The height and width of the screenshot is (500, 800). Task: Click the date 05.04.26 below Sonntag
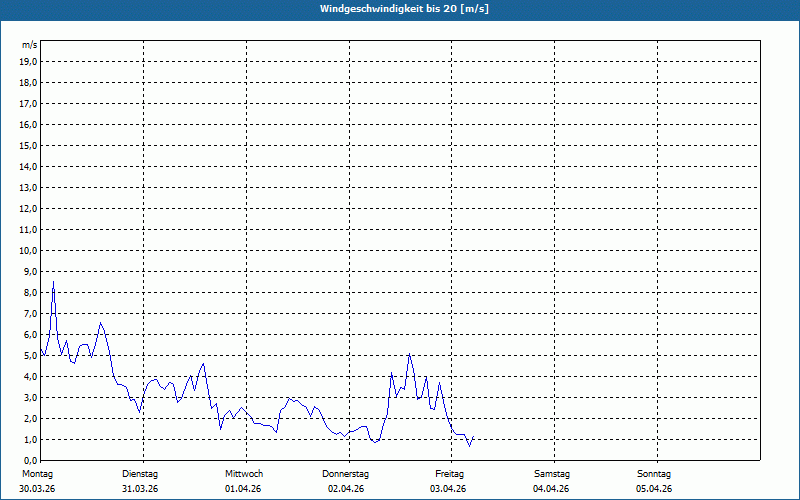click(x=654, y=489)
